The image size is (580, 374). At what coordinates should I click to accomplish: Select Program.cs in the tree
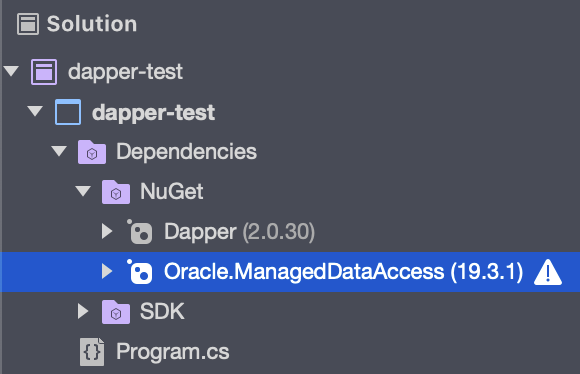pos(173,351)
